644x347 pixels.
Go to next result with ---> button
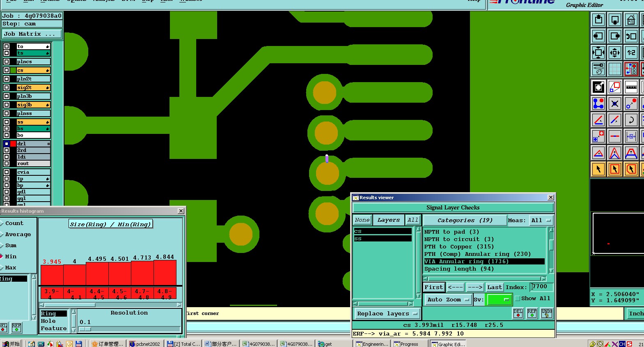click(475, 287)
